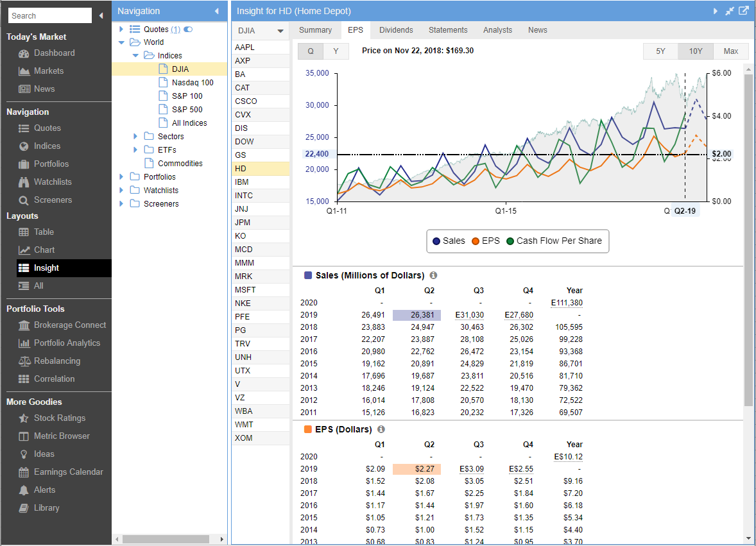Open the Dashboard gauge icon
The height and width of the screenshot is (546, 756).
pyautogui.click(x=24, y=53)
